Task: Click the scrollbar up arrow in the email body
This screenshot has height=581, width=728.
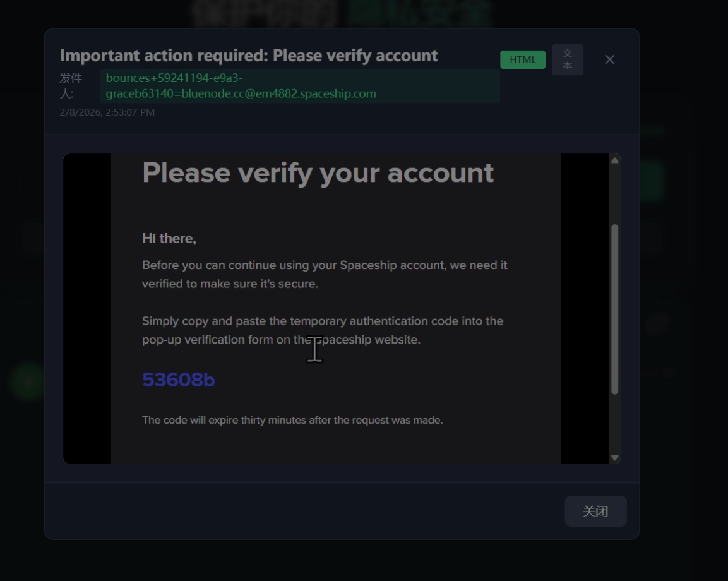Action: tap(614, 160)
